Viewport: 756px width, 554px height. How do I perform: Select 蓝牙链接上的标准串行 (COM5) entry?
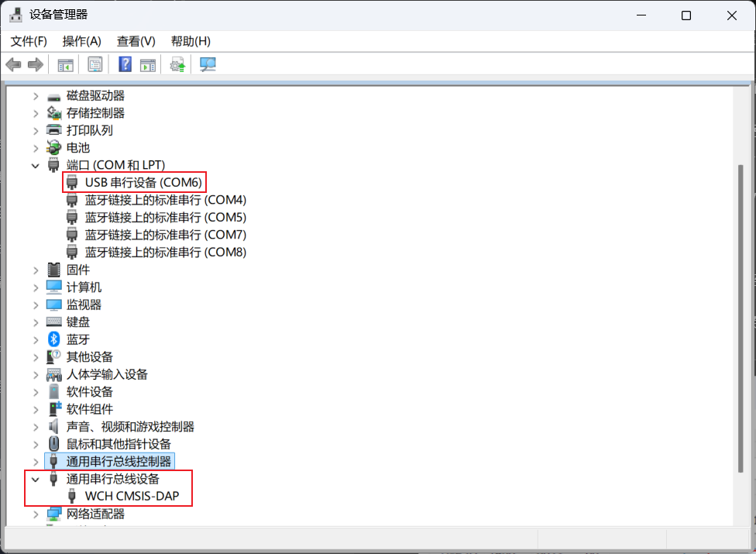click(165, 218)
